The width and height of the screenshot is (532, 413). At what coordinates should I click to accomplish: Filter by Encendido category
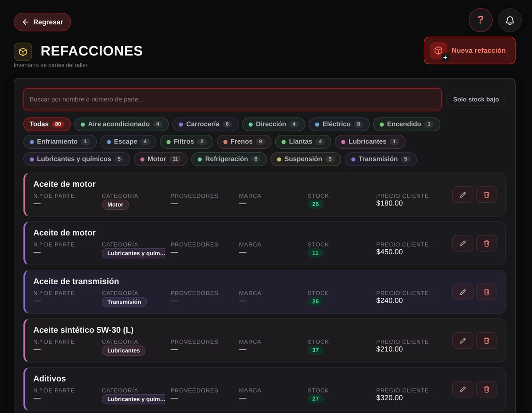pyautogui.click(x=407, y=124)
